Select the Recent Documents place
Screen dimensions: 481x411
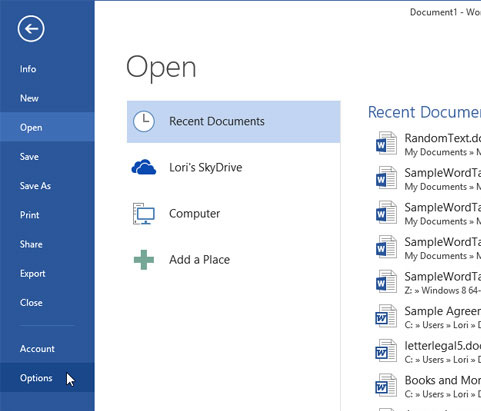(x=233, y=122)
